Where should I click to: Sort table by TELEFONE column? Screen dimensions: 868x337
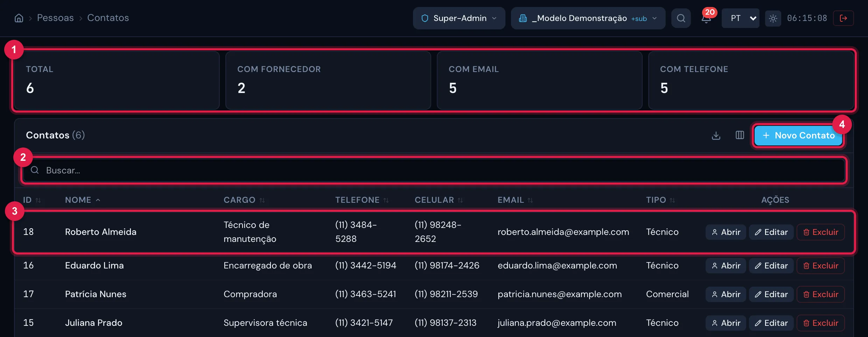point(362,200)
